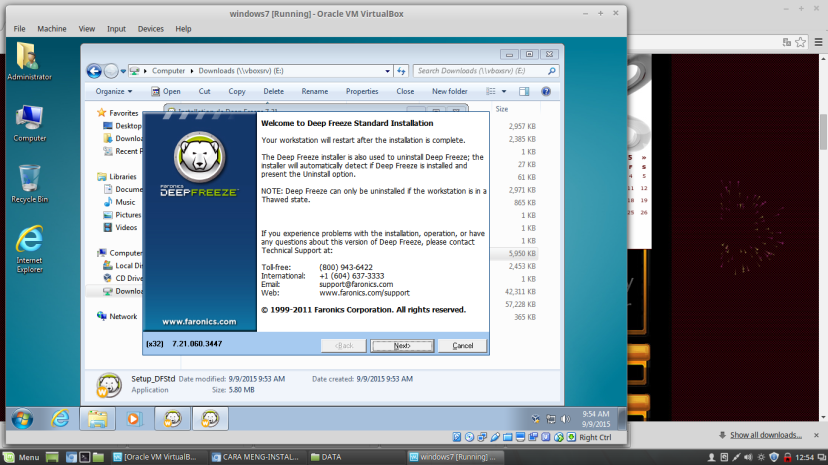The image size is (828, 465).
Task: Click Cancel in Deep Freeze installer
Action: [463, 346]
